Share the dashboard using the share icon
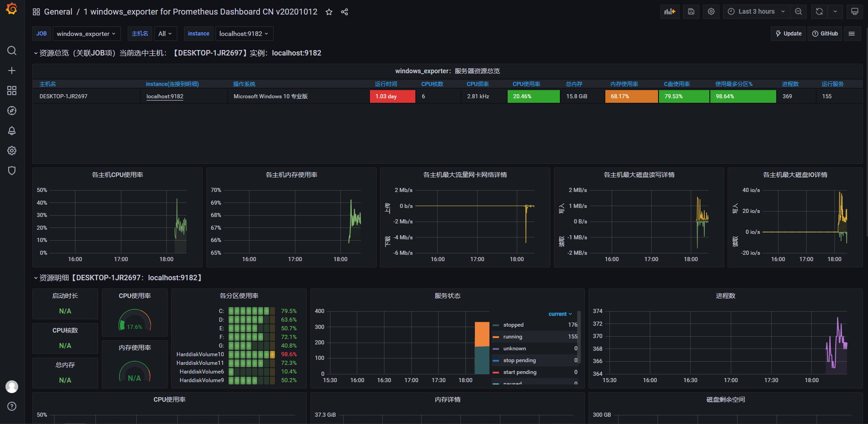Viewport: 868px width, 424px height. click(x=344, y=12)
